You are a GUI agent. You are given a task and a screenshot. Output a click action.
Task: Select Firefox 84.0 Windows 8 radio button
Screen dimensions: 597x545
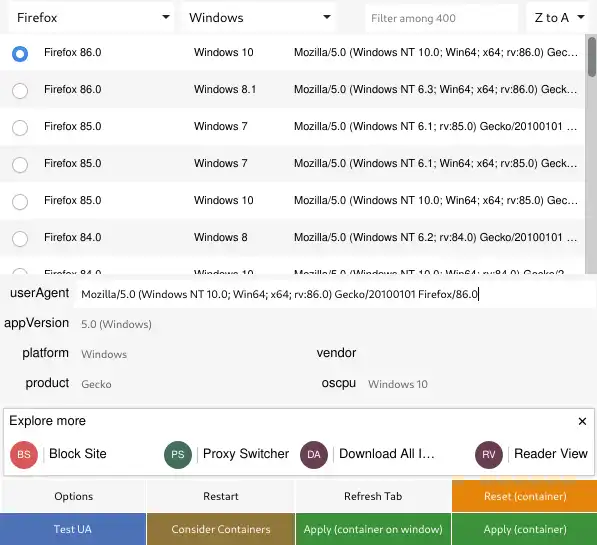click(20, 238)
